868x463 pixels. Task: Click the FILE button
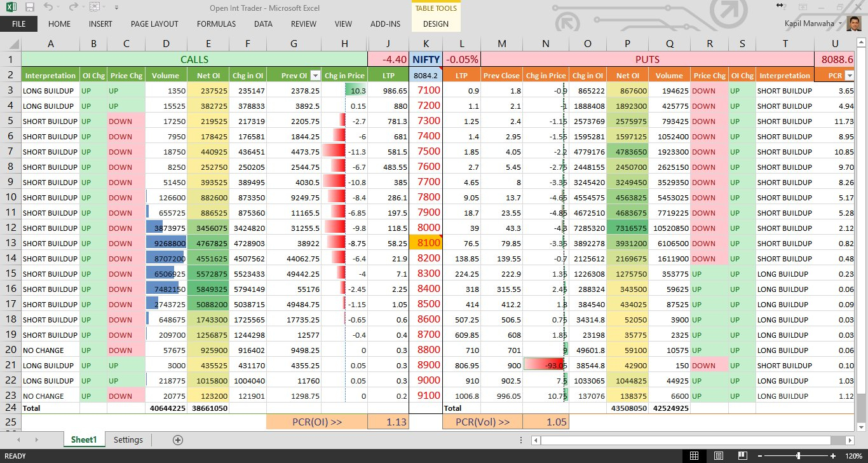18,24
